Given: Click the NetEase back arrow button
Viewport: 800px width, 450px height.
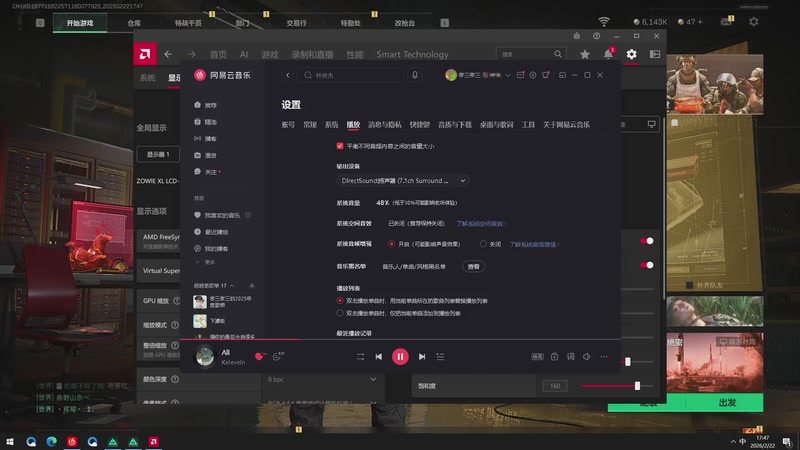Looking at the screenshot, I should [x=288, y=75].
